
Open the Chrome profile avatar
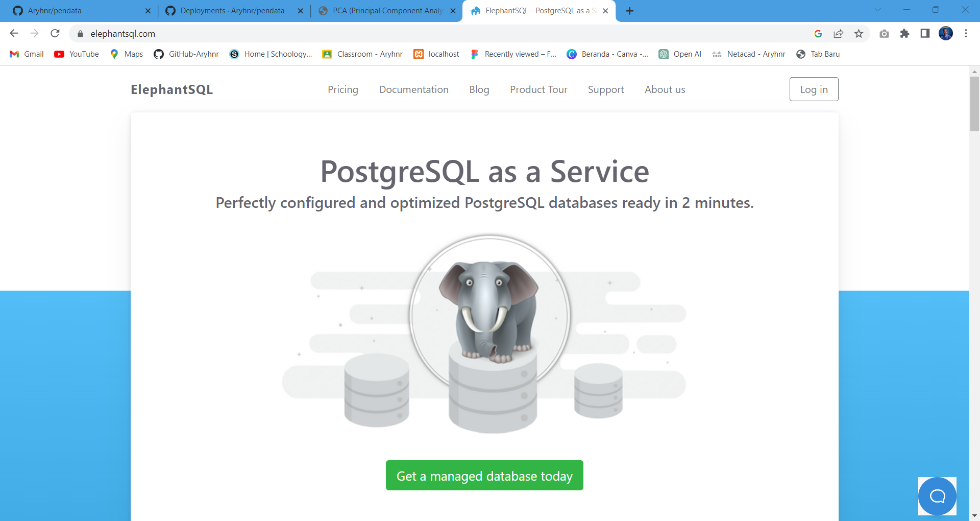[945, 34]
